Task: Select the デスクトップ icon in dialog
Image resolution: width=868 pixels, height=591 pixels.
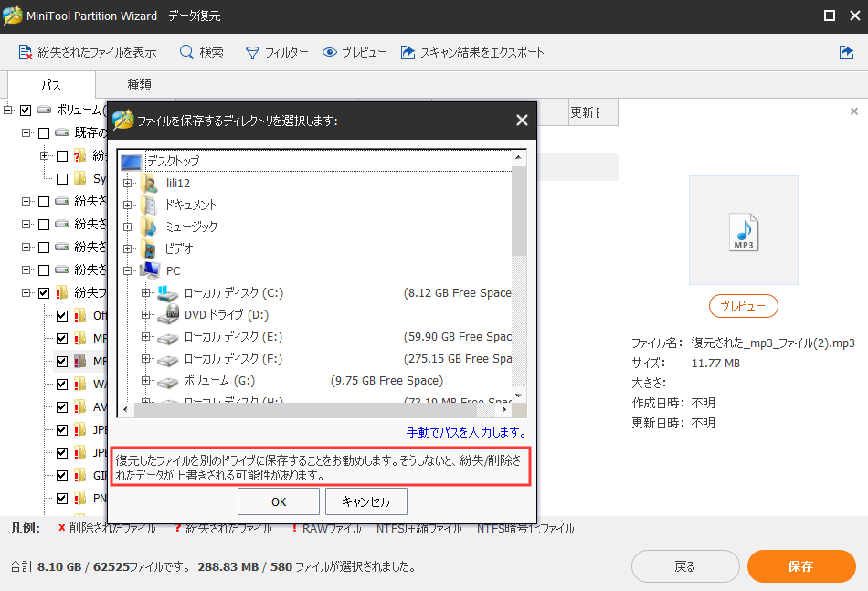Action: [x=132, y=162]
